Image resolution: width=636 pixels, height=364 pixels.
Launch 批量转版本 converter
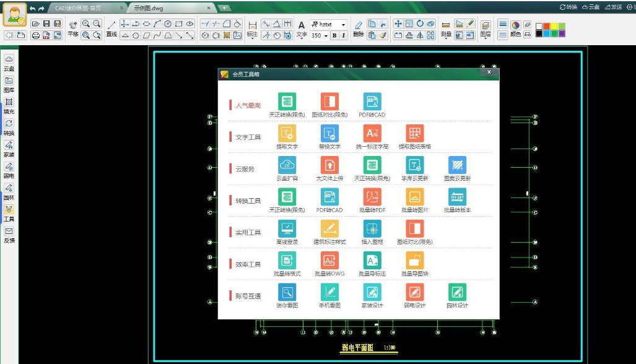pos(457,200)
